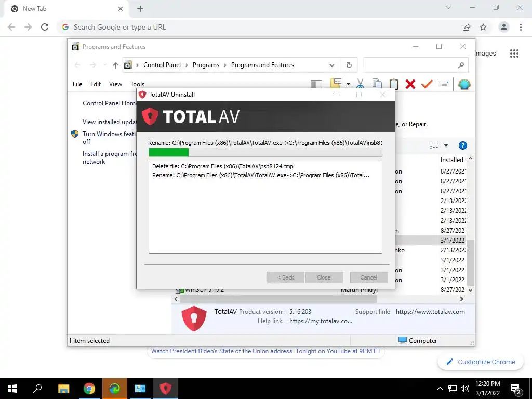
Task: Expand the folder options dropdown arrow
Action: [x=348, y=84]
